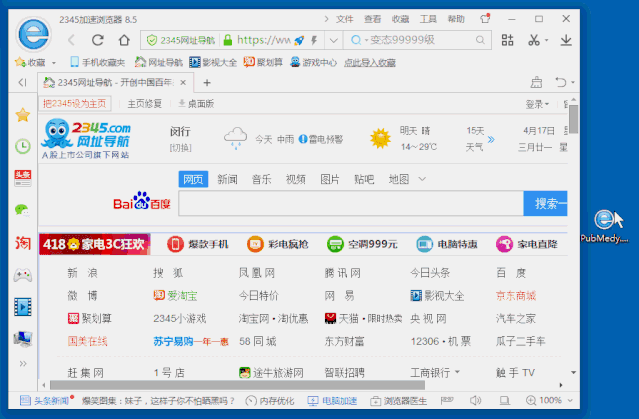639x419 pixels.
Task: Click 电脑加速 in status bar
Action: (x=332, y=401)
